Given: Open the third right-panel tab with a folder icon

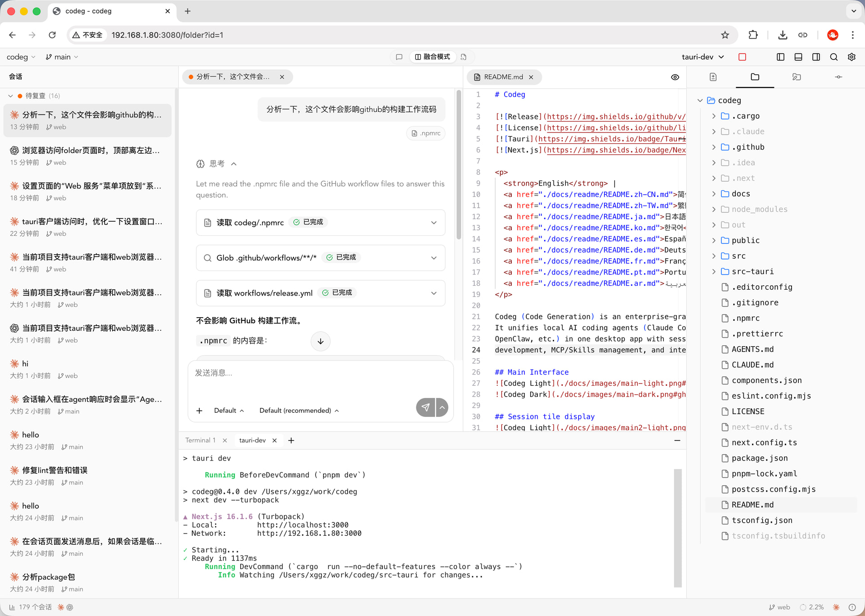Looking at the screenshot, I should [x=797, y=77].
